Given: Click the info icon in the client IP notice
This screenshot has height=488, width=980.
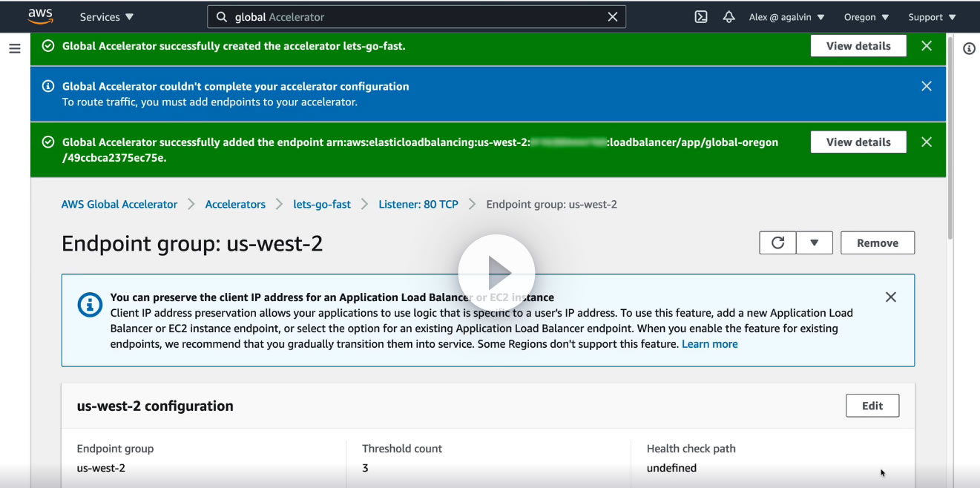Looking at the screenshot, I should coord(90,305).
